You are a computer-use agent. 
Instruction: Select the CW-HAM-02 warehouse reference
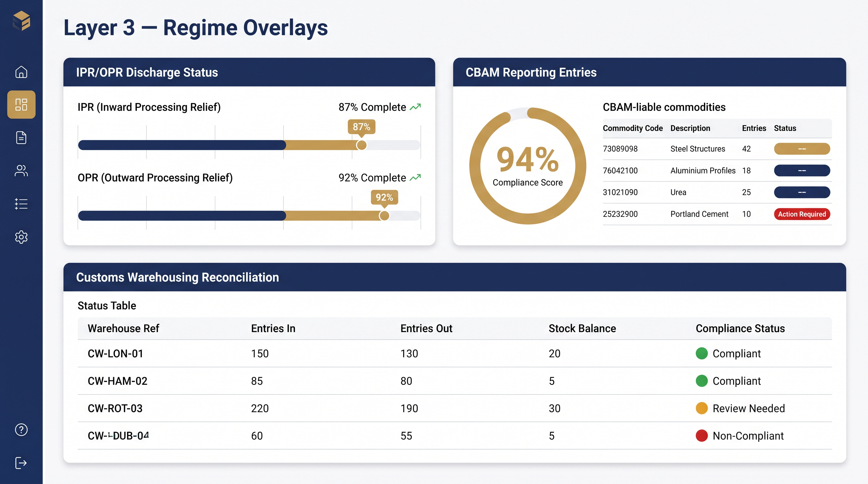[118, 381]
